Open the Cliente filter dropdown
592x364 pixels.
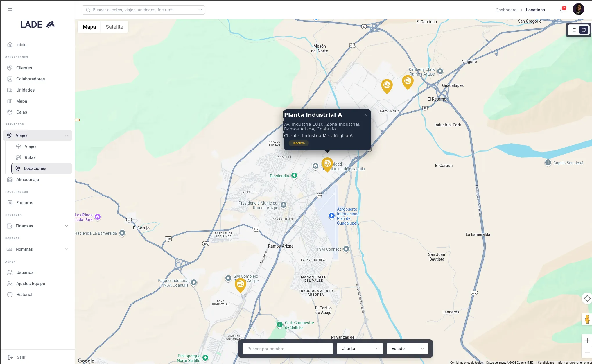click(x=360, y=349)
